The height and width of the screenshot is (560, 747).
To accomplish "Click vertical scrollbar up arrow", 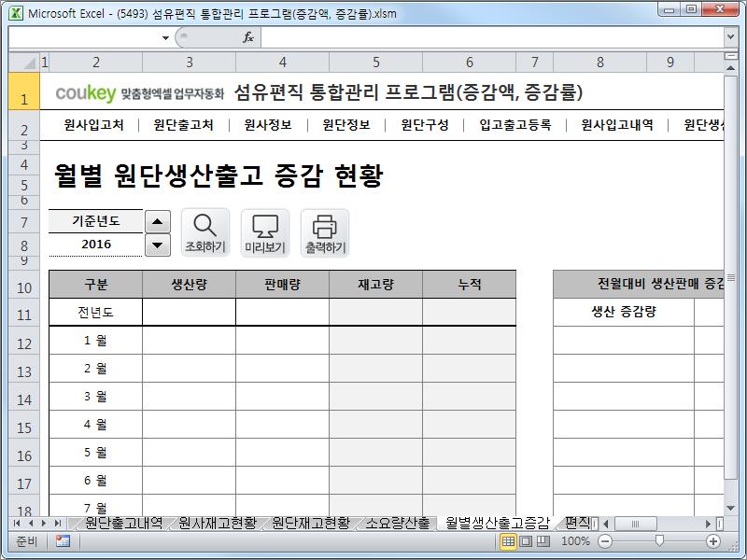I will point(730,68).
